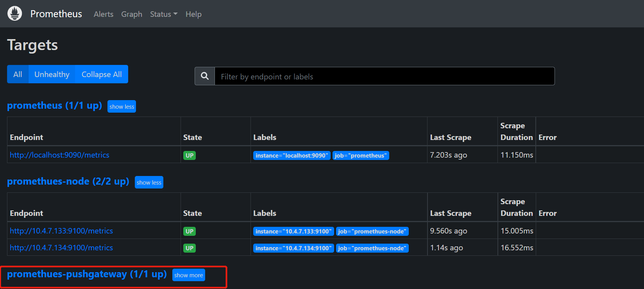Click the 15.005ms scrape duration value
Screen dimensions: 644x289
coord(517,231)
